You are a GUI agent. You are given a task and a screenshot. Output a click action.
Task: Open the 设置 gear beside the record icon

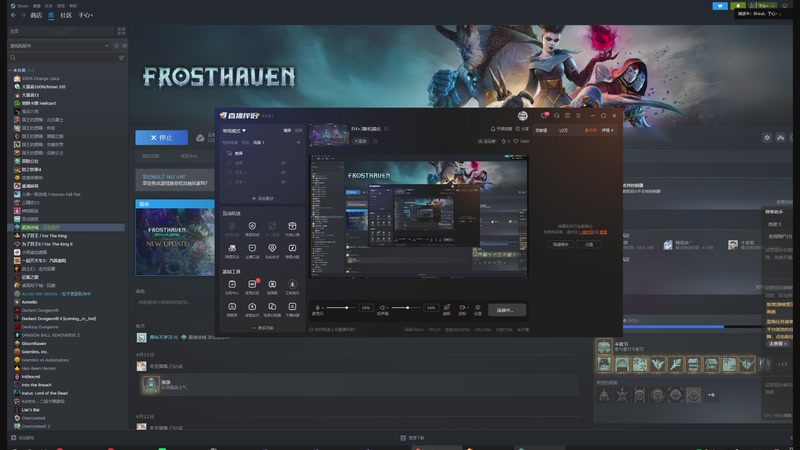click(x=478, y=308)
